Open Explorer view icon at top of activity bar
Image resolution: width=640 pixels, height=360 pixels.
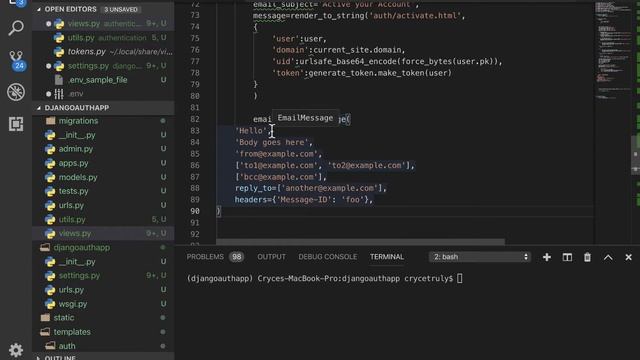pyautogui.click(x=16, y=3)
